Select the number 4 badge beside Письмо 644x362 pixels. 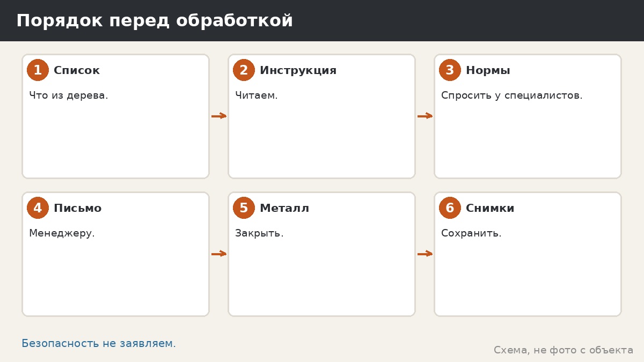[38, 208]
